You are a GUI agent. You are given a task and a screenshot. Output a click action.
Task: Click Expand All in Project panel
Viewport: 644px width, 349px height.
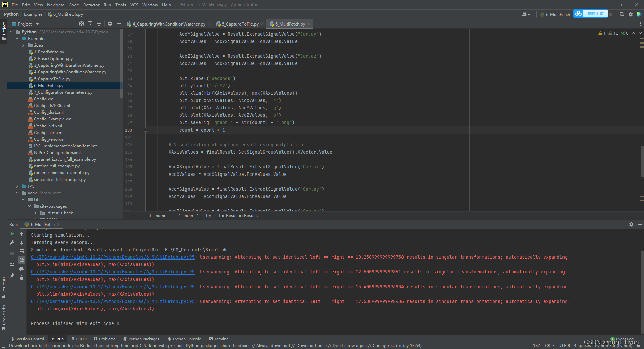[x=90, y=24]
